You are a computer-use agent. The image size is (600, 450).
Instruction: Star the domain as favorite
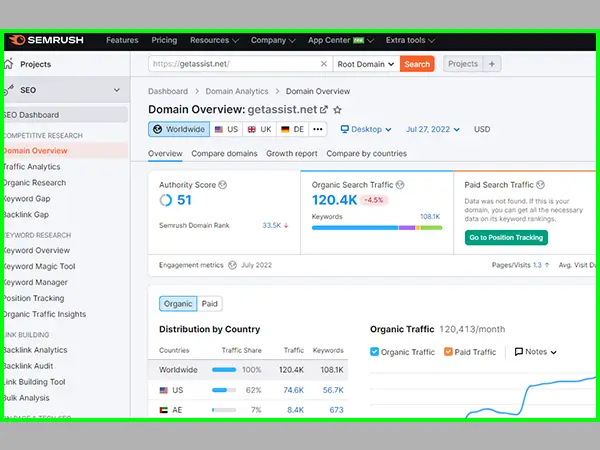click(x=337, y=110)
